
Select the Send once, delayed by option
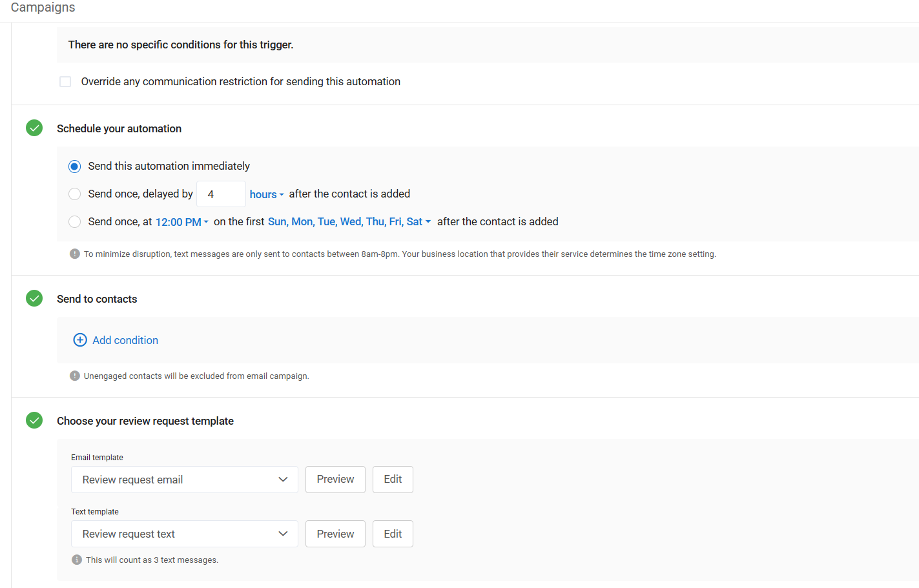coord(75,194)
